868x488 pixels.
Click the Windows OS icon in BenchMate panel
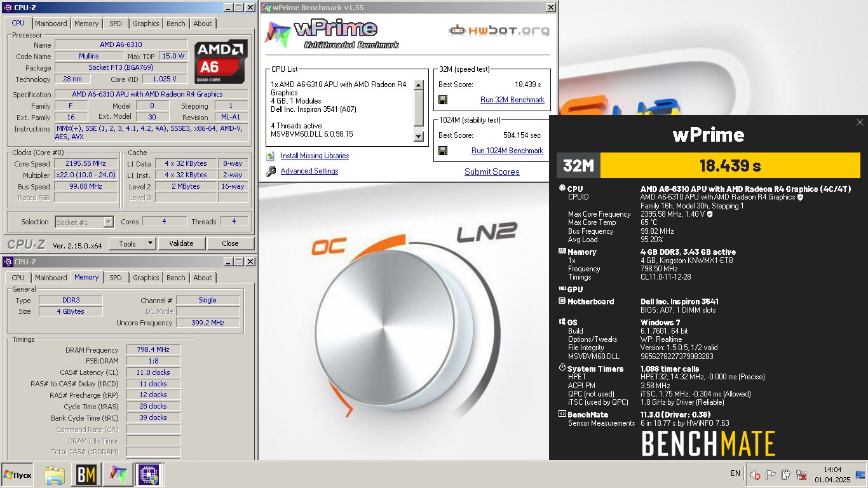tap(562, 322)
